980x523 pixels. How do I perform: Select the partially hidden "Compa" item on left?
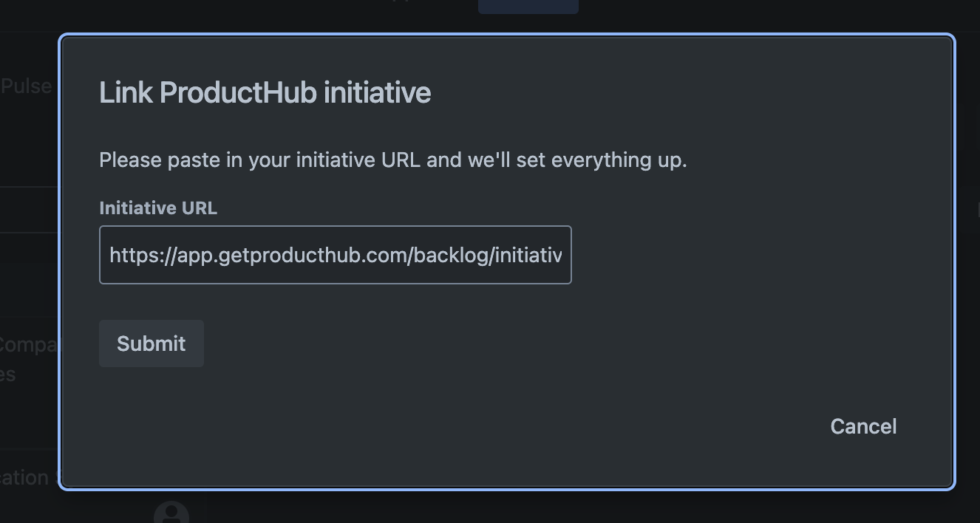[x=28, y=345]
